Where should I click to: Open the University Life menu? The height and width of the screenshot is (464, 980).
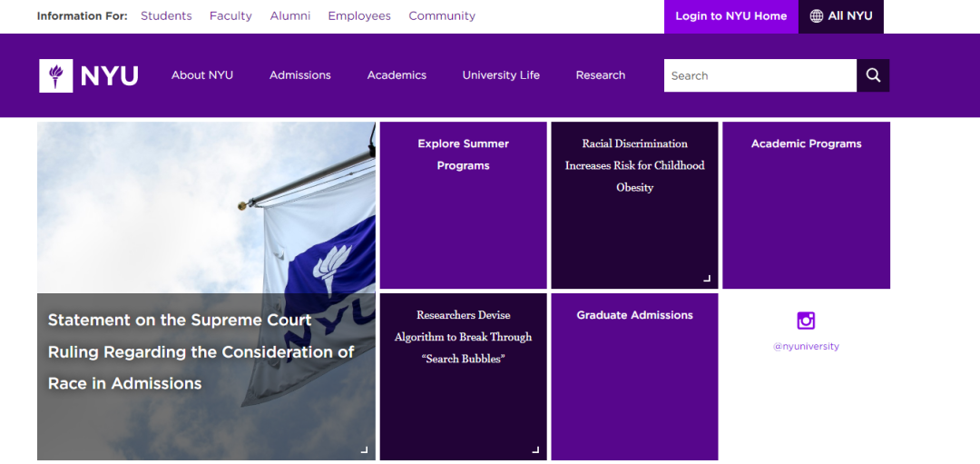tap(501, 75)
